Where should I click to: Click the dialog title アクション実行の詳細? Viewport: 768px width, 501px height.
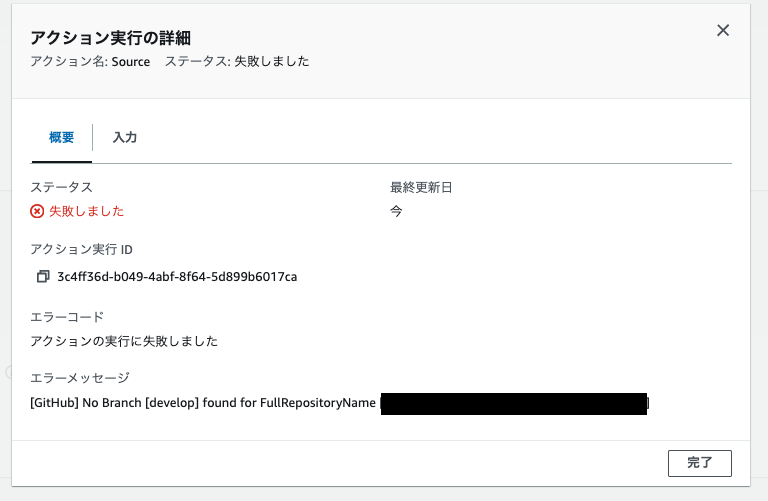pos(110,38)
